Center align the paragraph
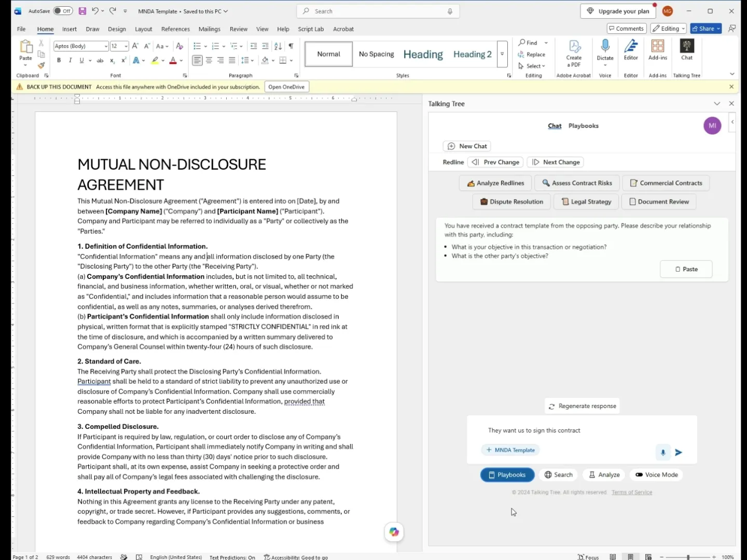747x560 pixels. coord(209,61)
